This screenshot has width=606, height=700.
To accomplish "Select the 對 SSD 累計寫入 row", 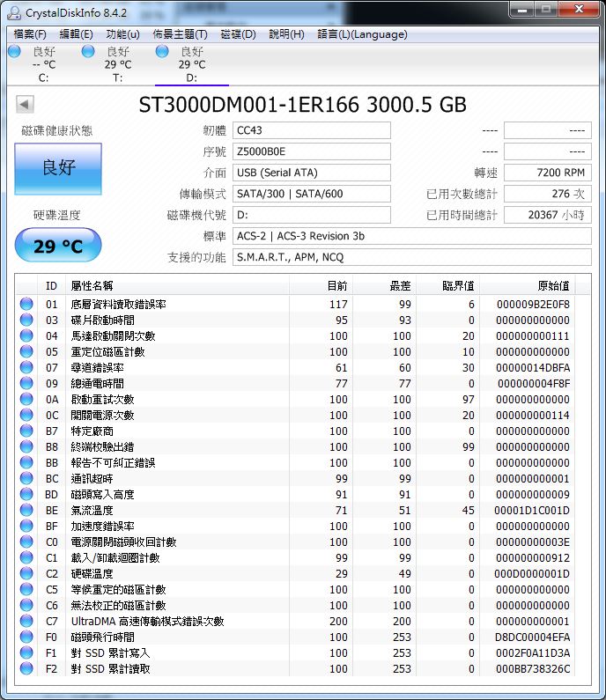I will coord(296,652).
